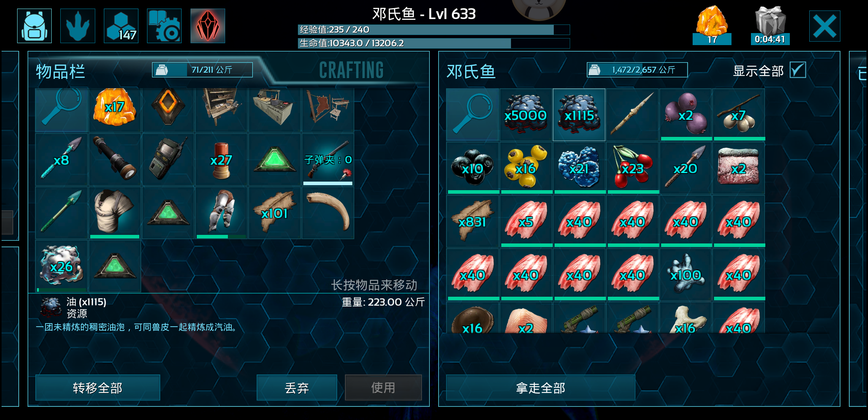The width and height of the screenshot is (868, 420).
Task: Toggle the 显示全部 checkbox
Action: (798, 70)
